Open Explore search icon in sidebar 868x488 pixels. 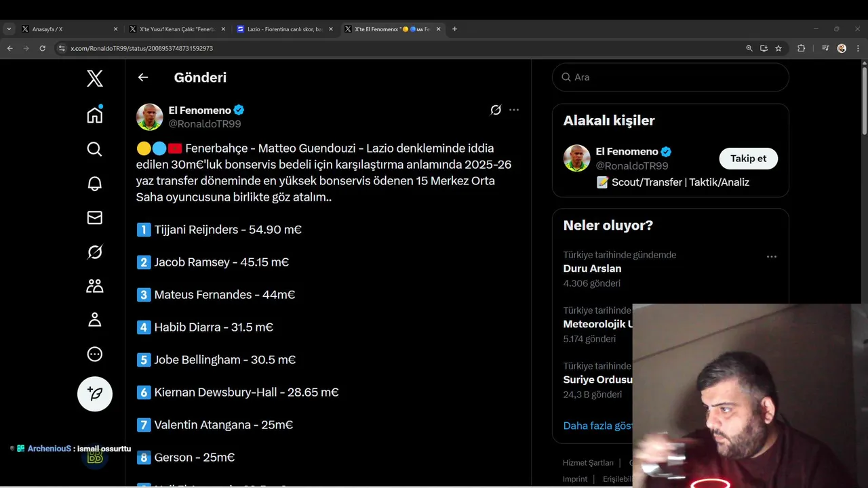pos(95,149)
